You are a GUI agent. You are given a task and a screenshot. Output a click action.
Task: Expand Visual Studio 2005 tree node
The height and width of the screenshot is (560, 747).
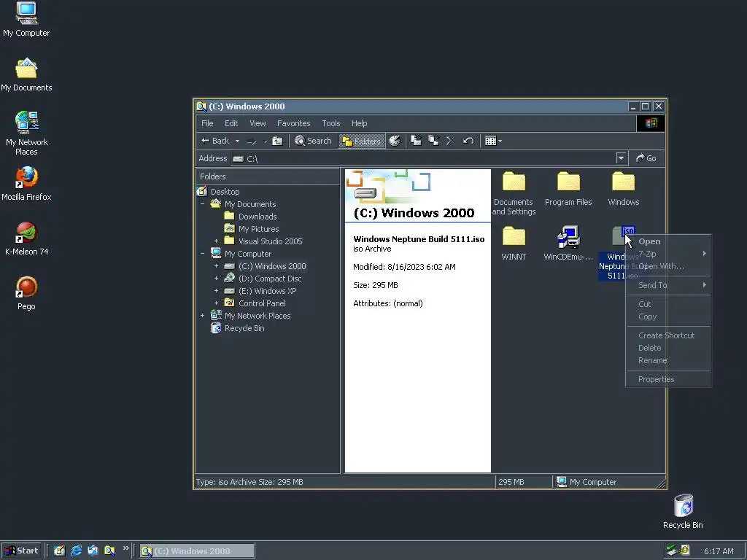tap(216, 241)
